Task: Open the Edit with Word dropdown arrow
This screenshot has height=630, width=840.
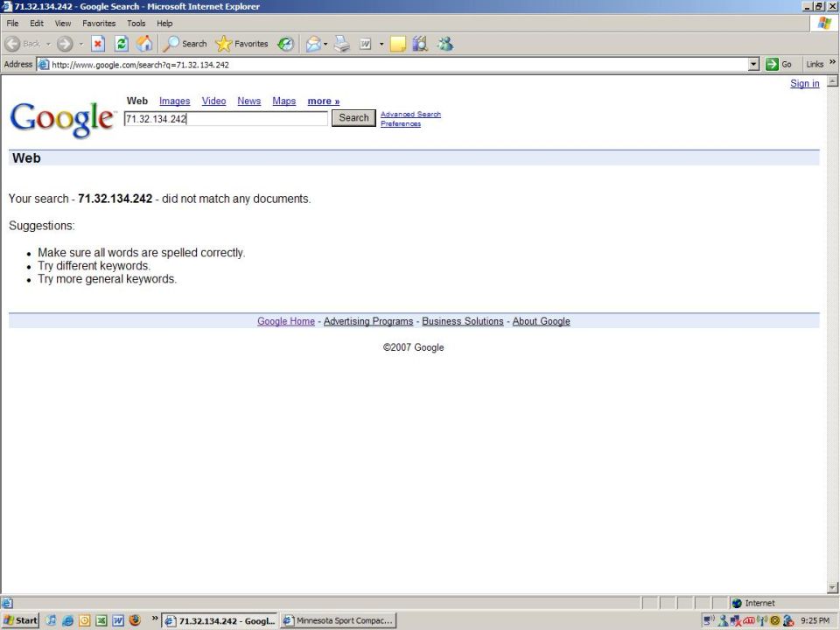Action: (x=381, y=44)
